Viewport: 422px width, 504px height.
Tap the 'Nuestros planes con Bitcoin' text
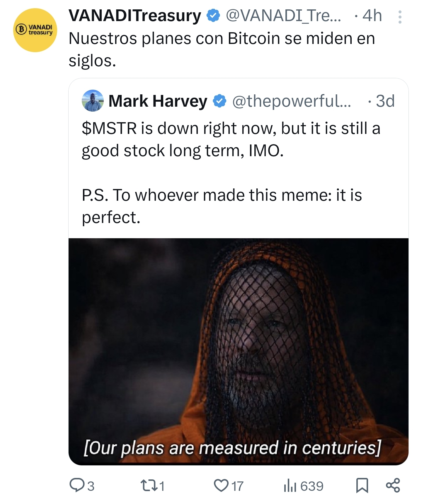(222, 49)
